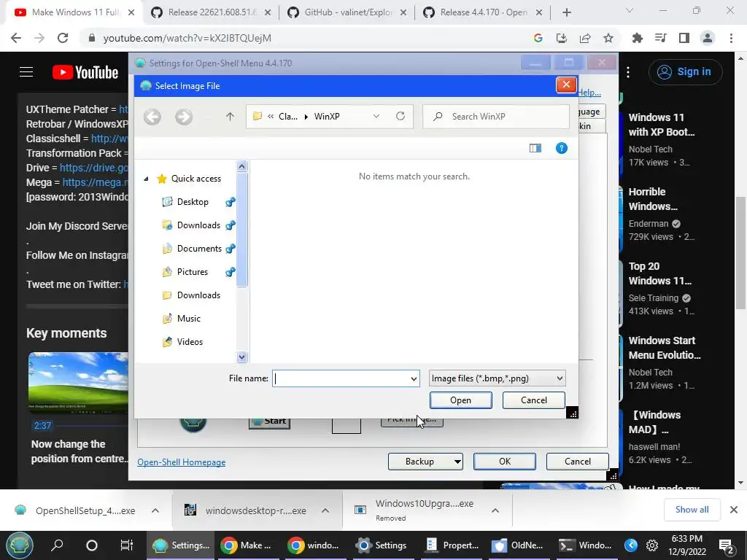Click Cancel in Open-Shell settings window
The width and height of the screenshot is (747, 560).
(578, 462)
